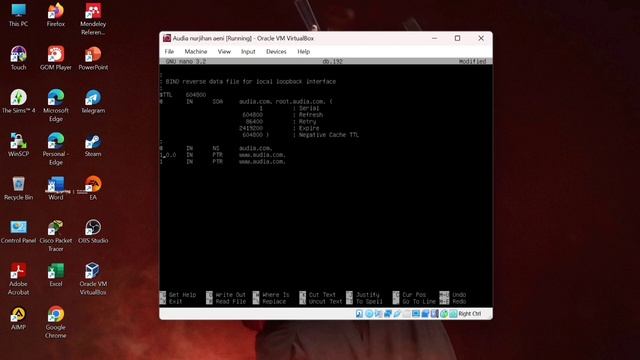Viewport: 640px width, 360px height.
Task: Click the VirtualBox recording status icon
Action: coord(425,313)
